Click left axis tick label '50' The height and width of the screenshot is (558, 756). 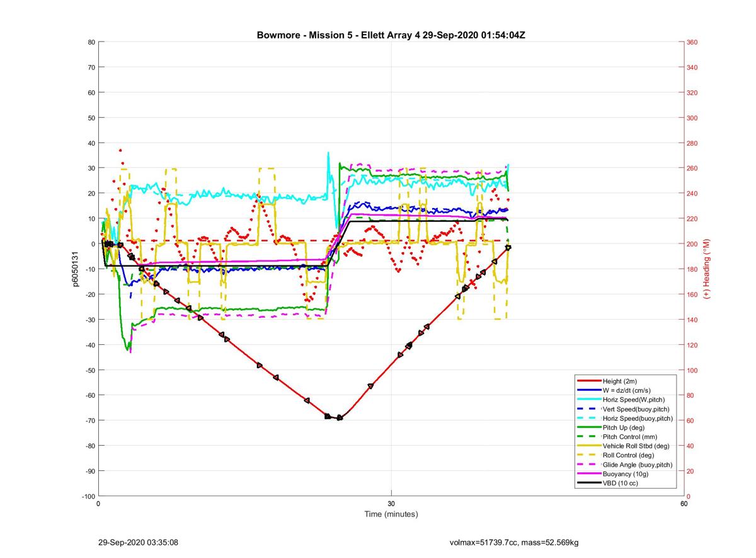point(91,118)
